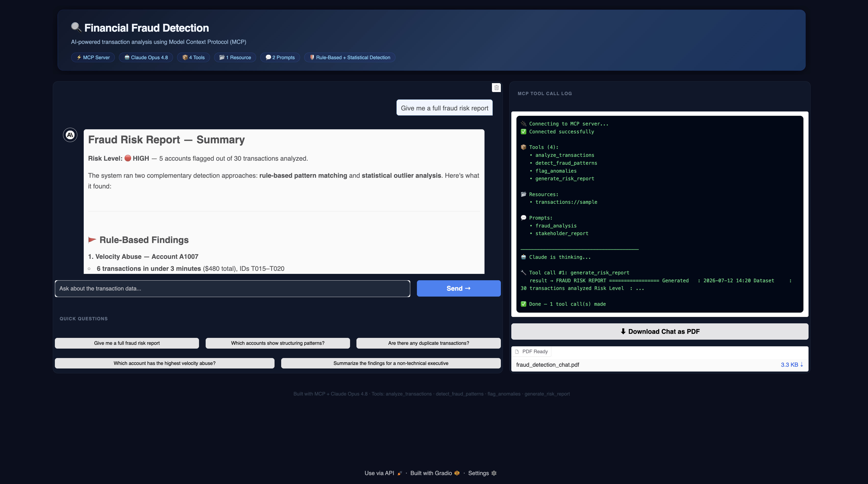Click the 'Done — 1 tool call(s) made' line
This screenshot has height=484, width=868.
(563, 304)
